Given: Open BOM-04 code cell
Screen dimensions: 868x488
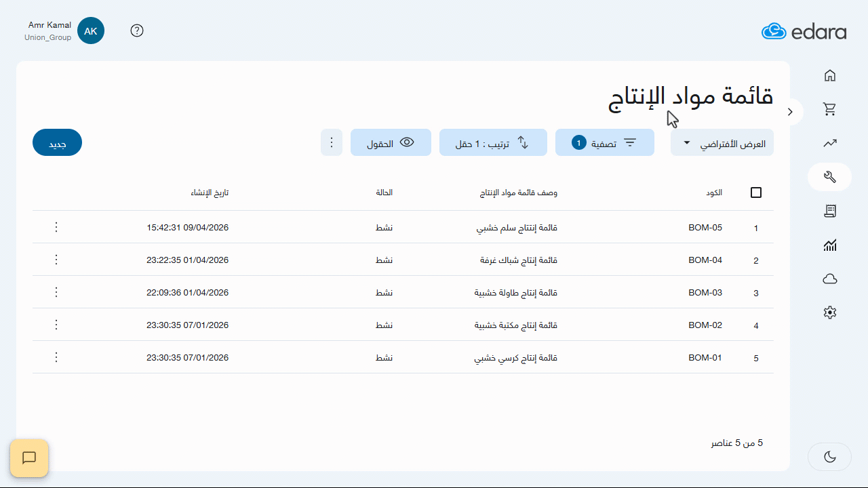Looking at the screenshot, I should [x=705, y=260].
